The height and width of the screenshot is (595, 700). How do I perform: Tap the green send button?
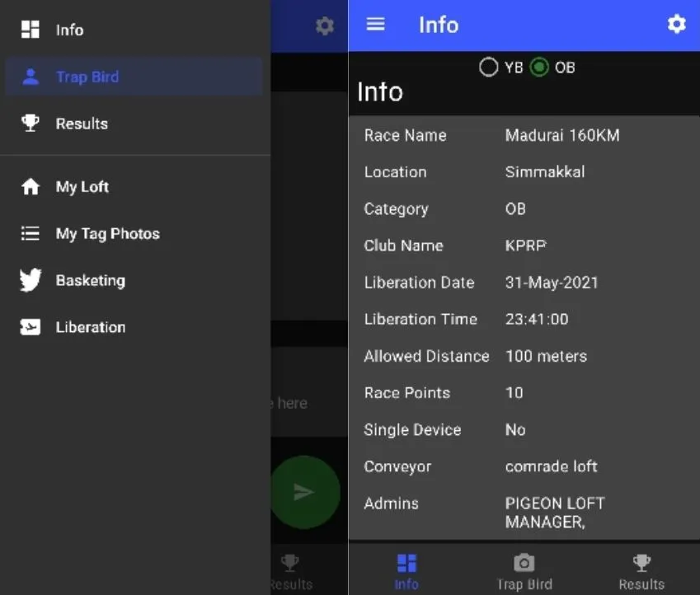[x=305, y=491]
